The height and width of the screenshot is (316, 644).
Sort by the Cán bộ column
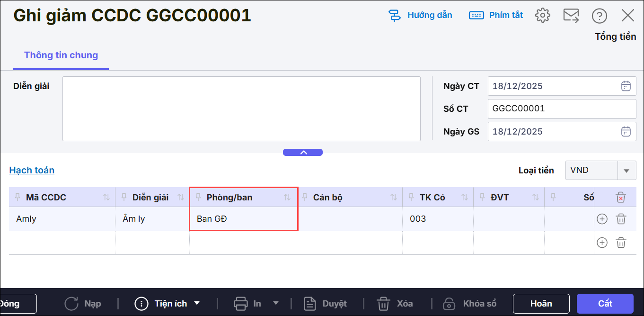coord(393,198)
